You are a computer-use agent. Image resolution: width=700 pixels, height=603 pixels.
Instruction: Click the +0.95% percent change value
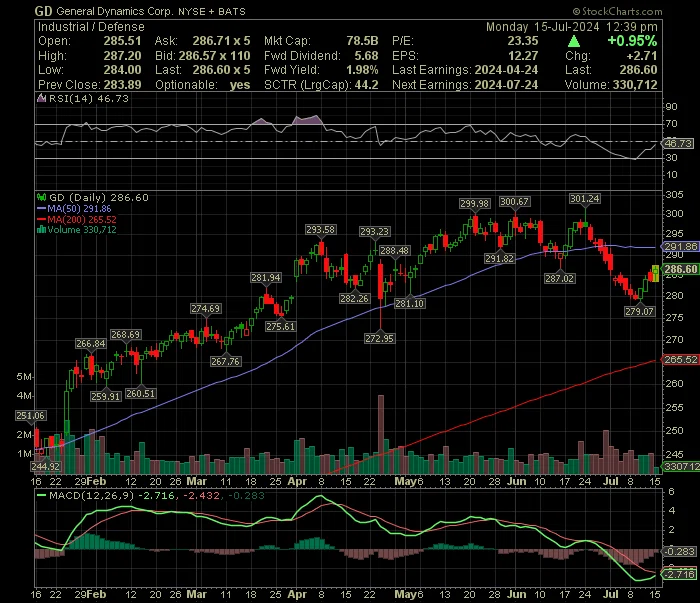[632, 41]
